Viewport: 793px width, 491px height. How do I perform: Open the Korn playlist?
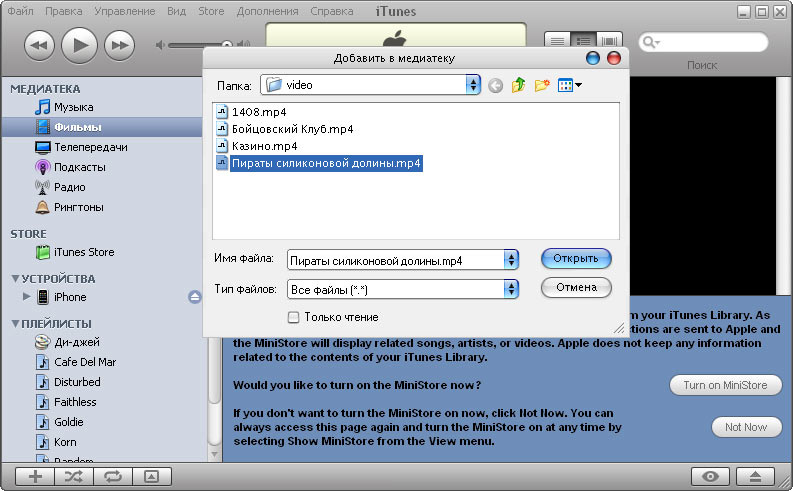coord(65,442)
